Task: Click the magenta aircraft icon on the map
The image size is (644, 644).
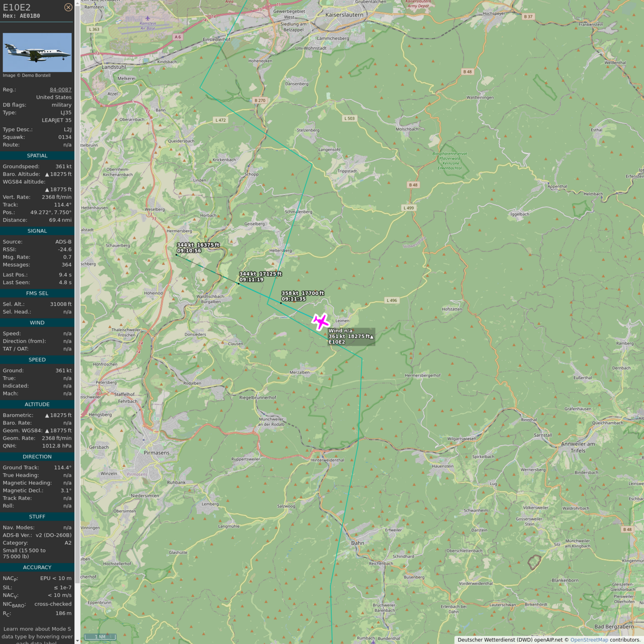Action: [x=321, y=322]
